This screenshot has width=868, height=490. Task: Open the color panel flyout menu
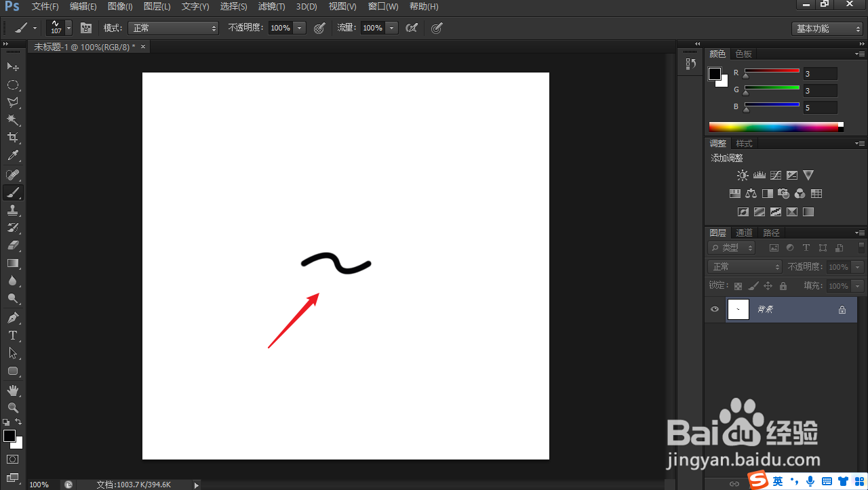[860, 54]
